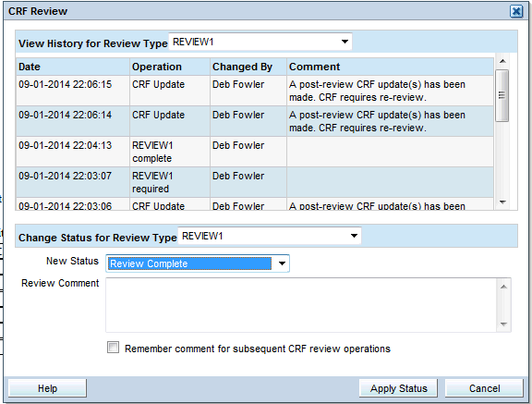Image resolution: width=532 pixels, height=404 pixels.
Task: Click the Help button
Action: pyautogui.click(x=47, y=388)
